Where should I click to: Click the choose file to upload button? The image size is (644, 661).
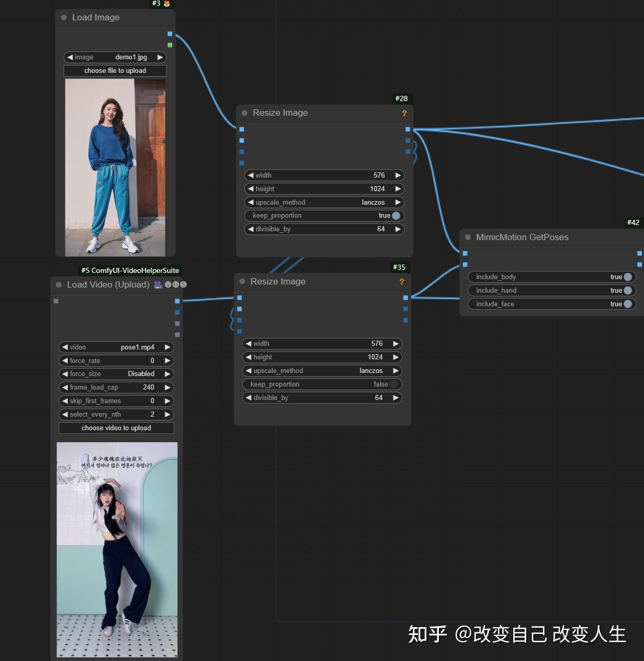click(x=115, y=70)
